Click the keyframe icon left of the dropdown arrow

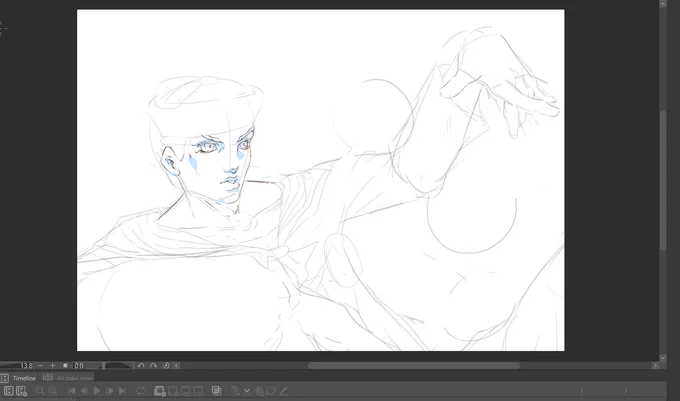[235, 391]
